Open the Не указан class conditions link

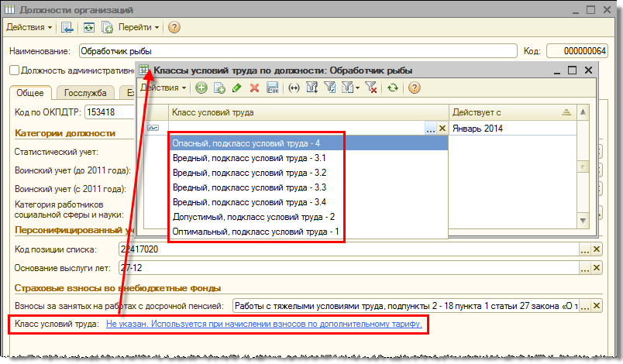(x=263, y=324)
